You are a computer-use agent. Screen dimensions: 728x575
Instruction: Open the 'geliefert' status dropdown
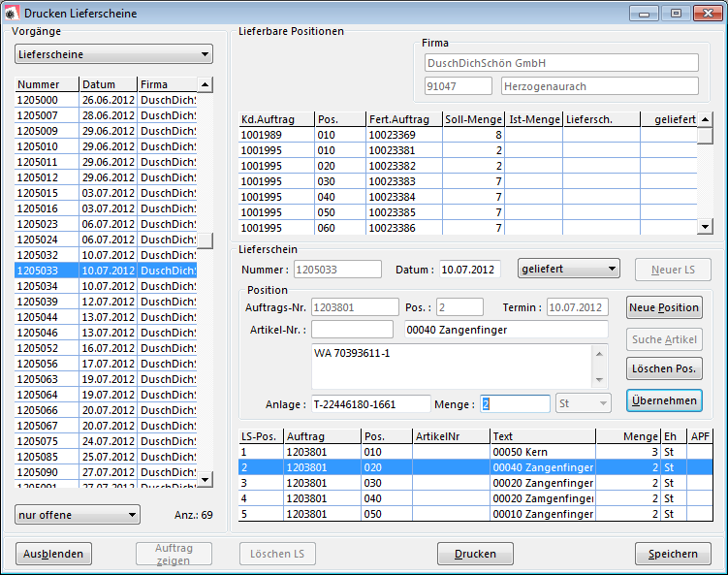click(569, 269)
